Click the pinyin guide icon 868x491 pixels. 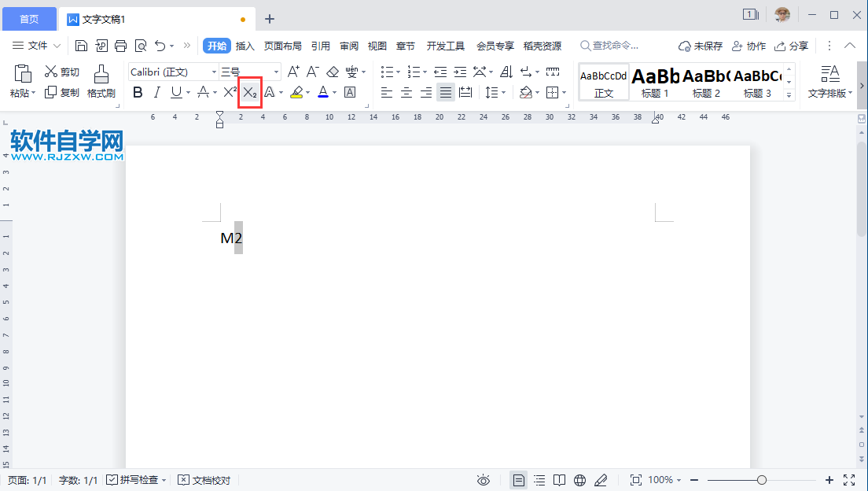click(353, 72)
